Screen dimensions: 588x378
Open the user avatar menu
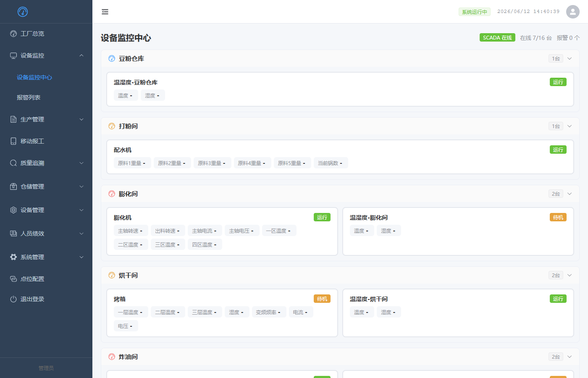coord(573,12)
